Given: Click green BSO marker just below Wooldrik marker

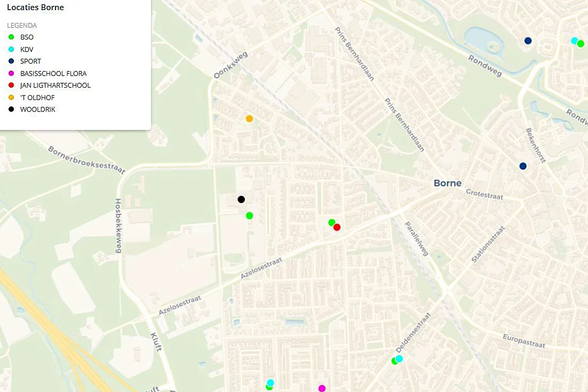Looking at the screenshot, I should (249, 215).
